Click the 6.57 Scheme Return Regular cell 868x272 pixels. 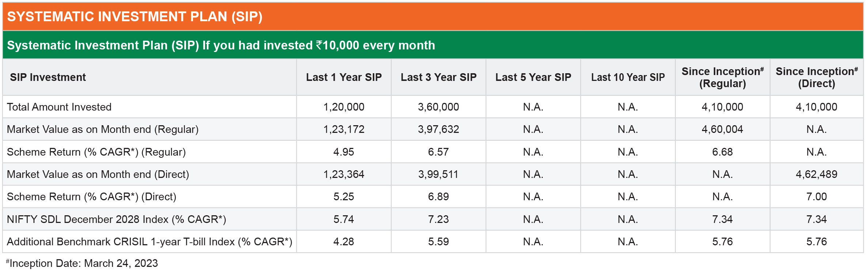point(439,152)
